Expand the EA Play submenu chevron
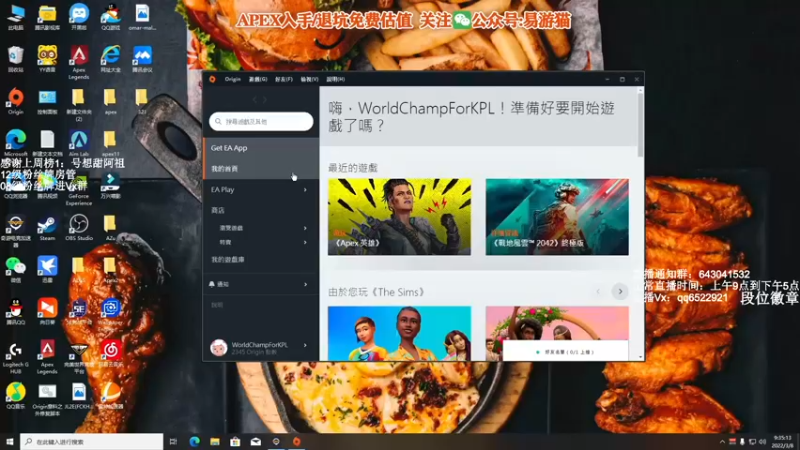The image size is (800, 450). point(305,190)
